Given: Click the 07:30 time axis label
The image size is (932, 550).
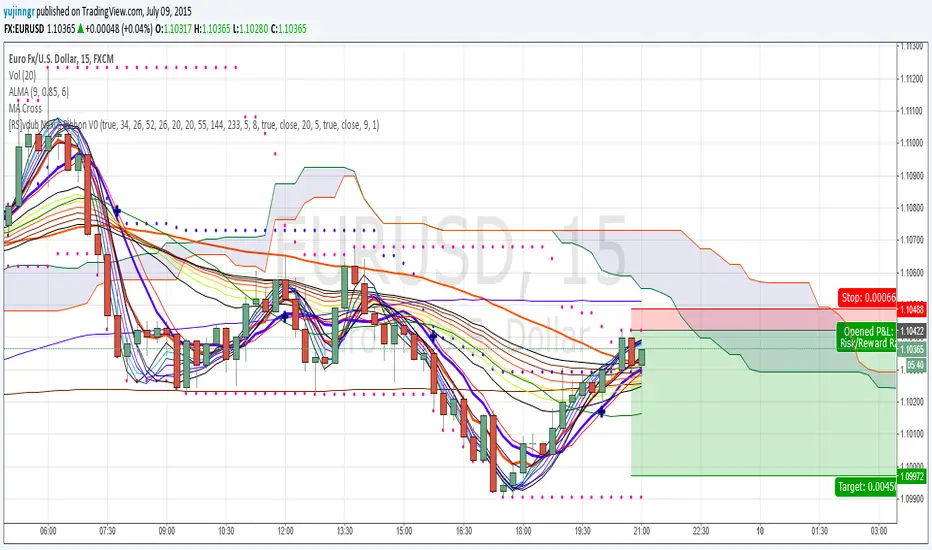Looking at the screenshot, I should pos(108,530).
